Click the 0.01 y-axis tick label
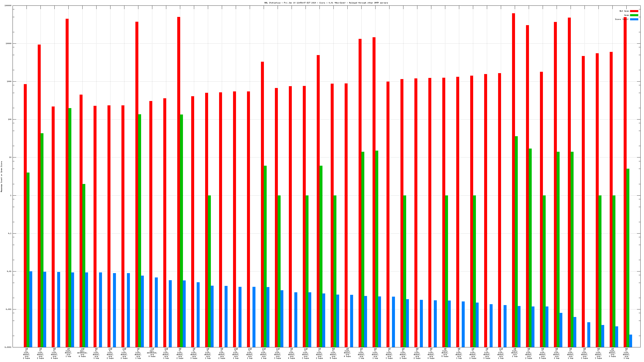The image size is (644, 362). [x=9, y=271]
